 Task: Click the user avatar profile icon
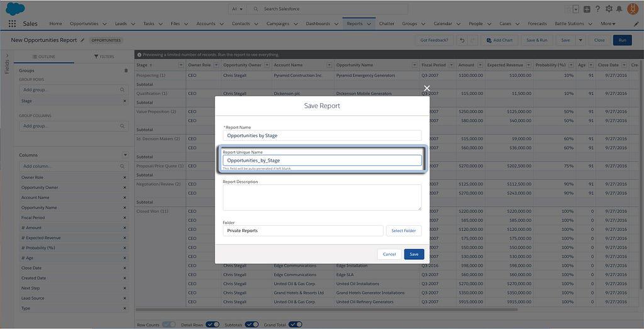click(x=633, y=9)
